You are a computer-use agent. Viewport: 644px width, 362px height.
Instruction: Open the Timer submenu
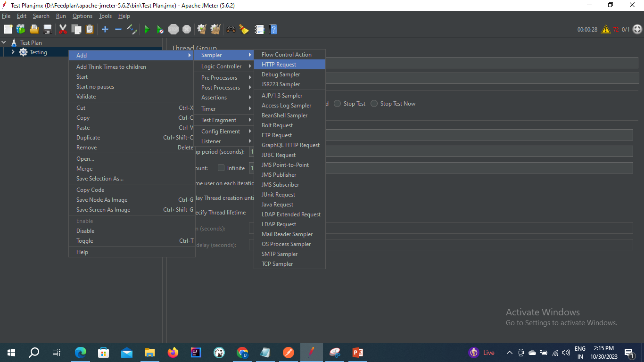[x=223, y=109]
